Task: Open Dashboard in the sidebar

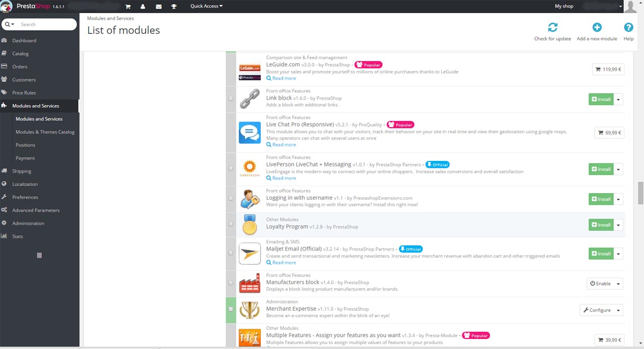Action: click(x=24, y=40)
